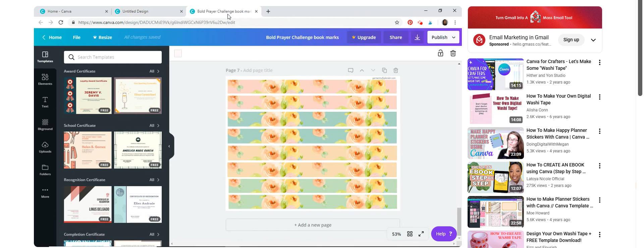Click the Upgrade button
The height and width of the screenshot is (248, 644).
[364, 37]
